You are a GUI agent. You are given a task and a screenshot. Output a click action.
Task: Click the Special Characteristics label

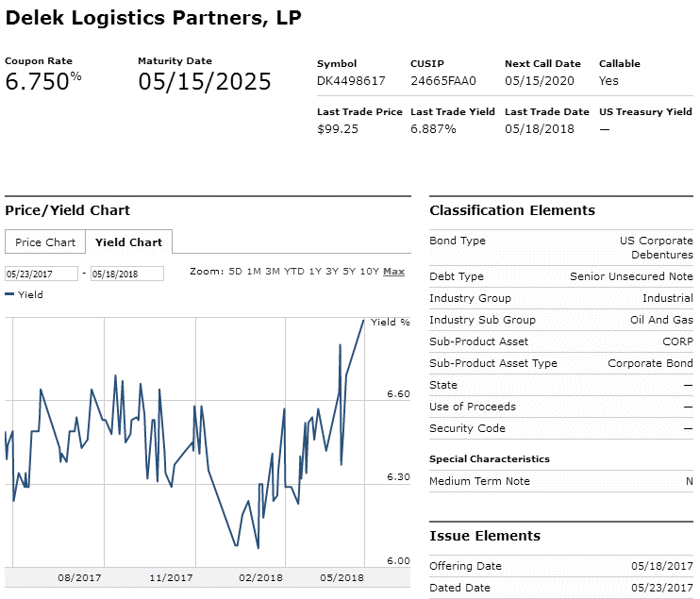[490, 458]
